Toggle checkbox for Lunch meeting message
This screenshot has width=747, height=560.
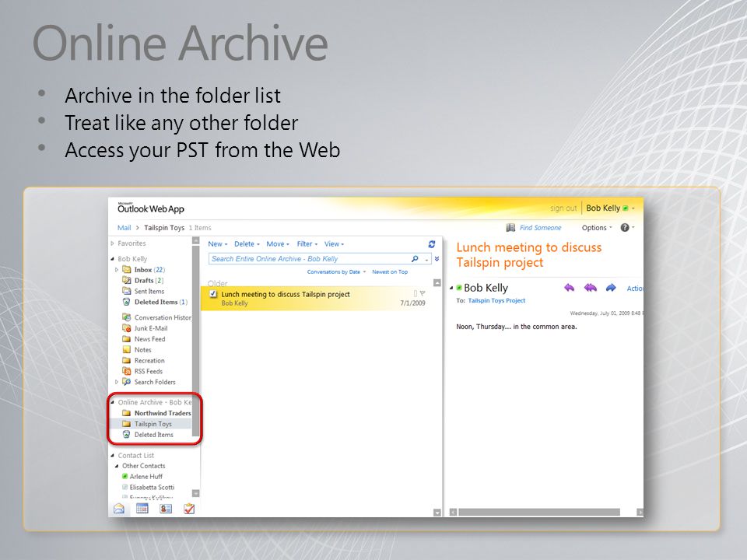tap(213, 294)
